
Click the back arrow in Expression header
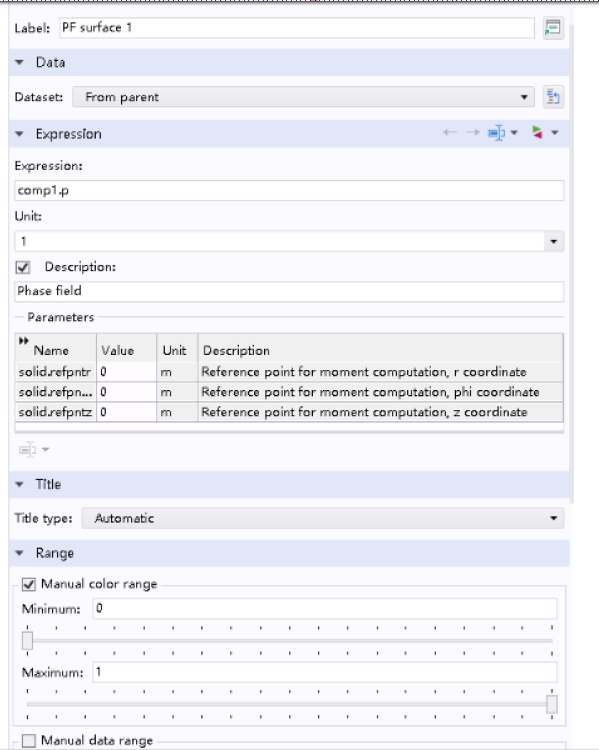tap(449, 132)
